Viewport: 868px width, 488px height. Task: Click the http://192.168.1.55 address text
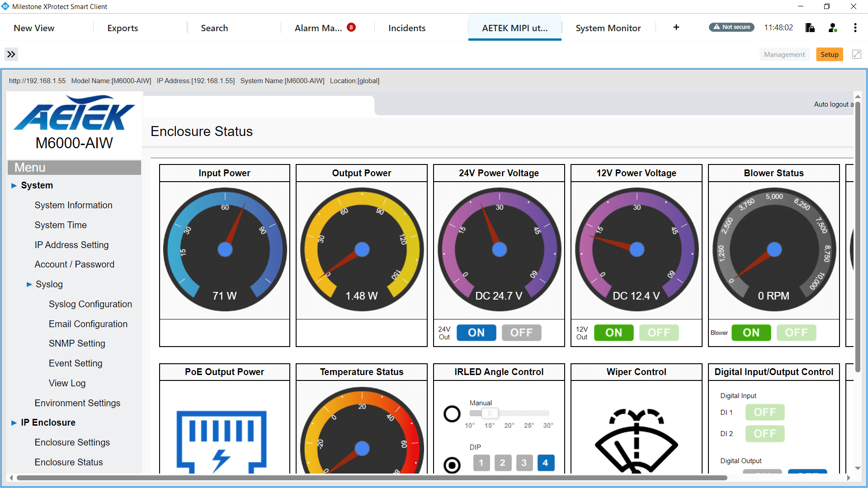[x=37, y=81]
